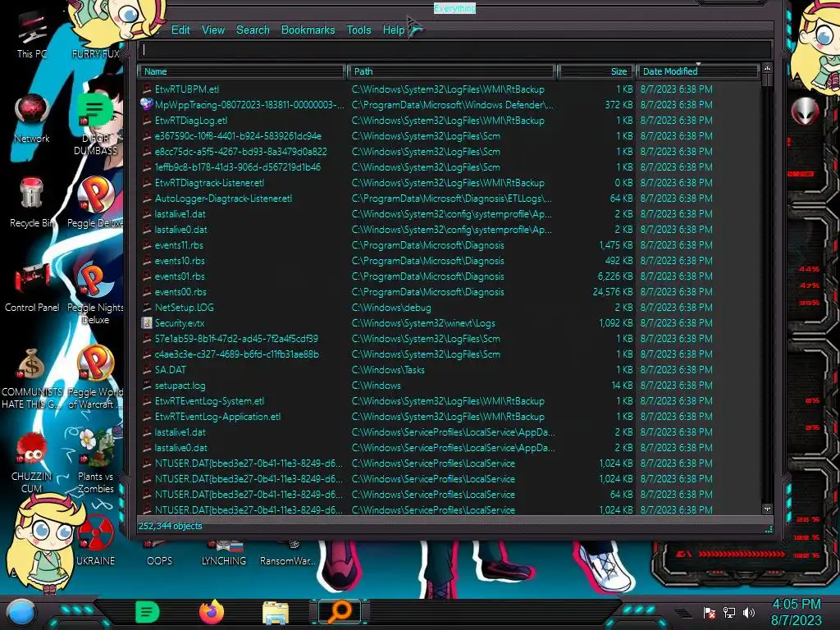Select the file name EtwRTDiagLog.etl
This screenshot has height=630, width=840.
pyautogui.click(x=190, y=121)
